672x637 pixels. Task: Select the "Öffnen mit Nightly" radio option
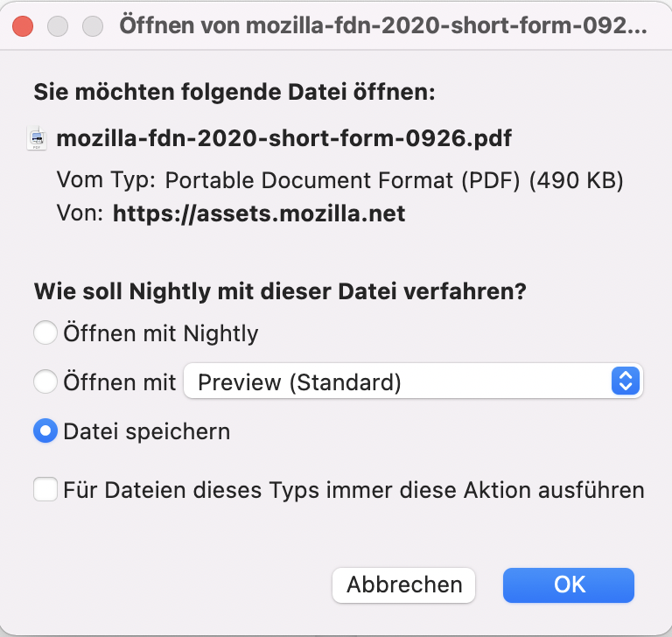tap(45, 333)
